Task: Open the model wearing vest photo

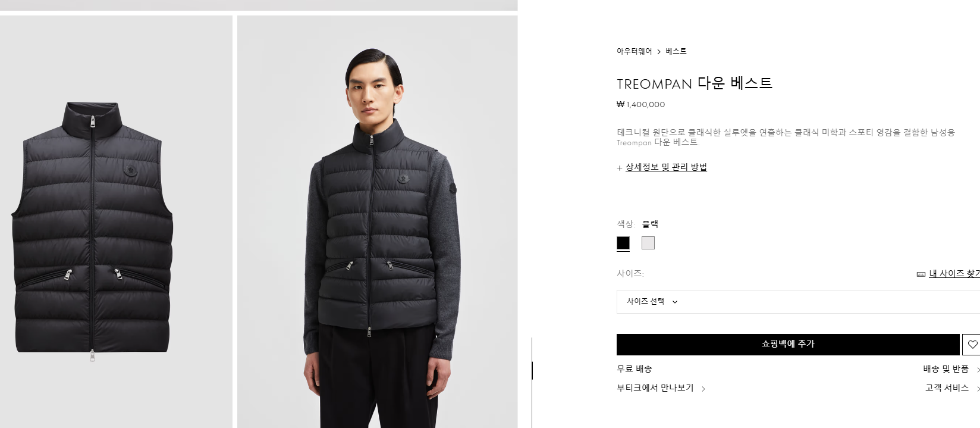Action: coord(377,221)
